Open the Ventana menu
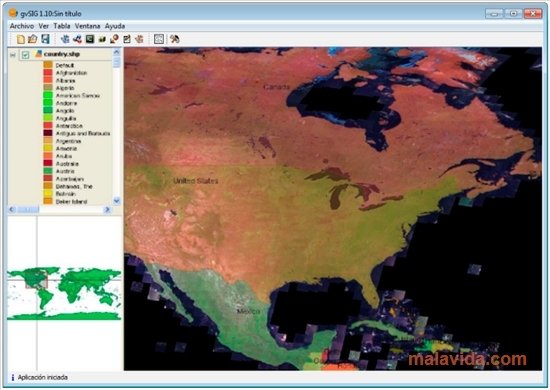The height and width of the screenshot is (390, 550). 87,26
